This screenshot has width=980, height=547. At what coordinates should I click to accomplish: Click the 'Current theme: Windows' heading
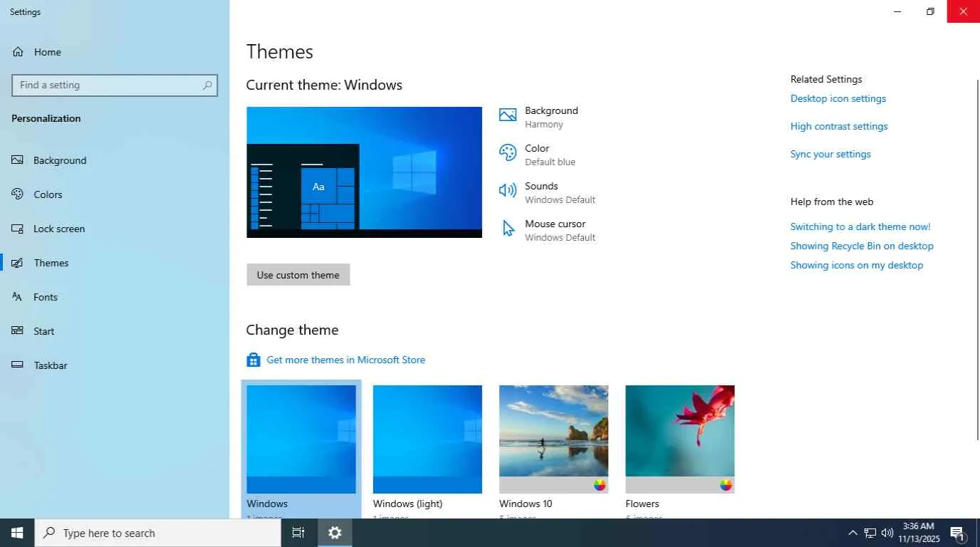[324, 85]
